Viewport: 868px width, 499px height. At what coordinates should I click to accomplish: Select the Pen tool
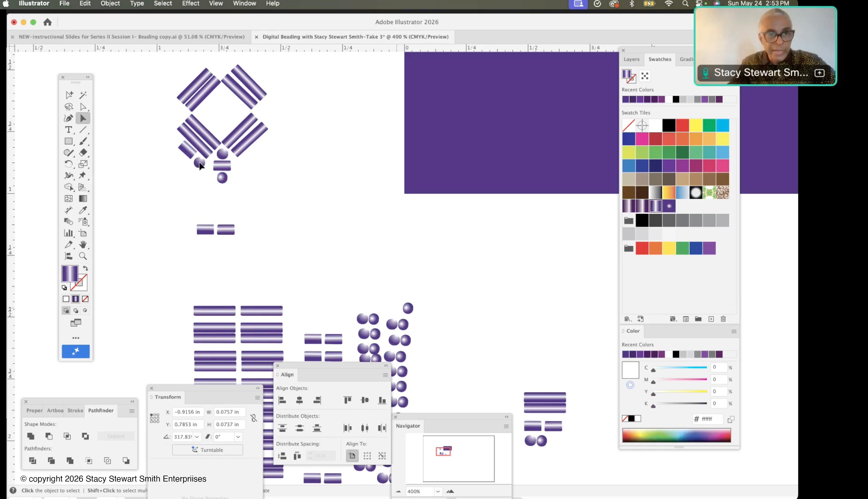[68, 118]
